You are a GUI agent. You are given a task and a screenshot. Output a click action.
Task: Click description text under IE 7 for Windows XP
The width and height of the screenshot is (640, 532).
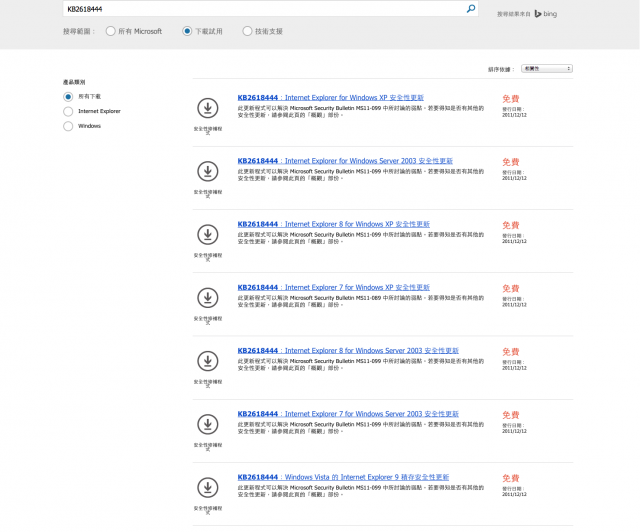tap(361, 301)
